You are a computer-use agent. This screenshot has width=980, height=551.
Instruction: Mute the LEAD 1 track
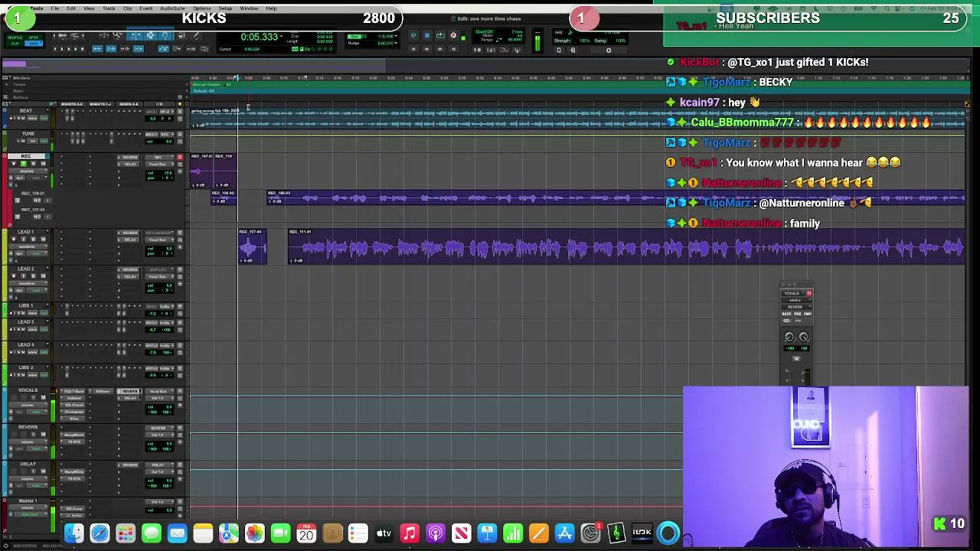(x=43, y=239)
